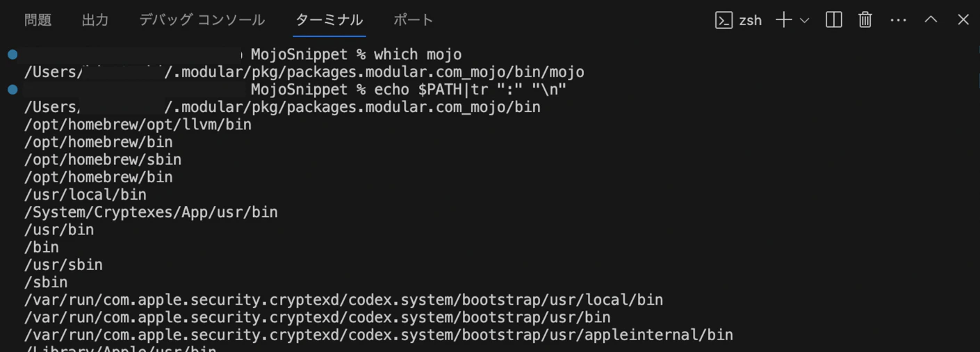Viewport: 980px width, 352px height.
Task: Click the command marker beside 'echo $PATH'
Action: click(13, 89)
